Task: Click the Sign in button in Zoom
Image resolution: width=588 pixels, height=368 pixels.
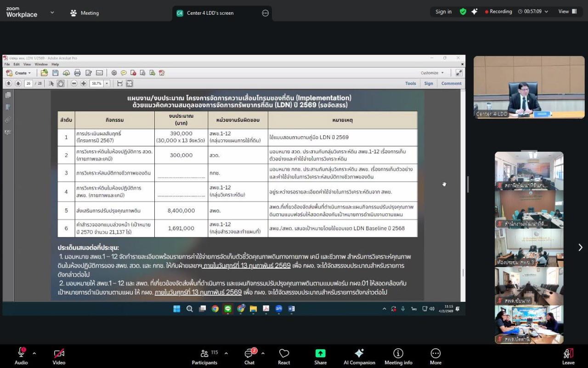Action: (443, 11)
